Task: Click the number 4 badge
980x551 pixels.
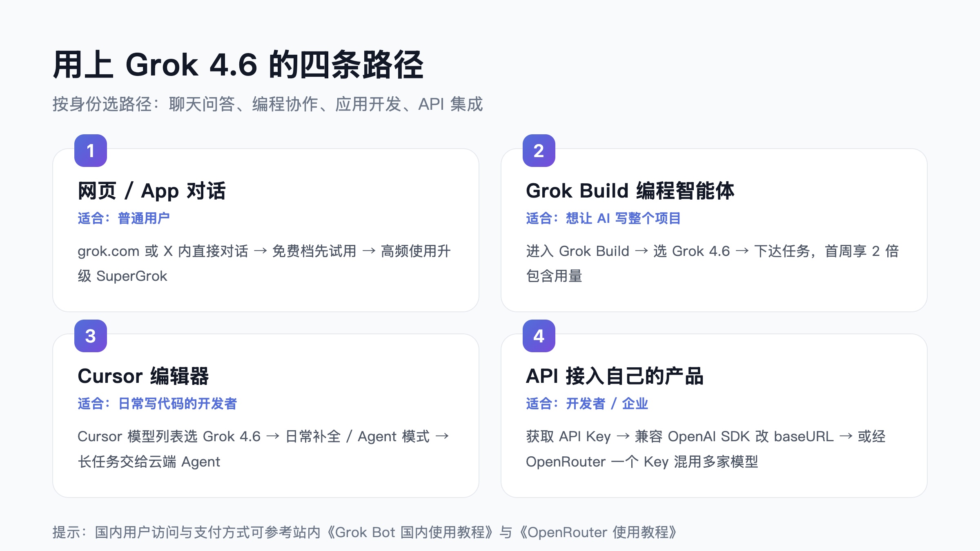Action: pyautogui.click(x=539, y=336)
